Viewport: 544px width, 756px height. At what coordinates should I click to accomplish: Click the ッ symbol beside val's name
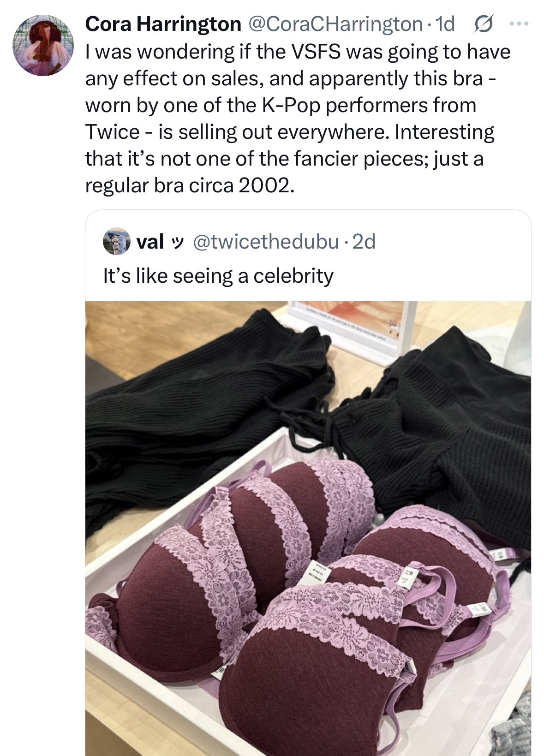[177, 242]
